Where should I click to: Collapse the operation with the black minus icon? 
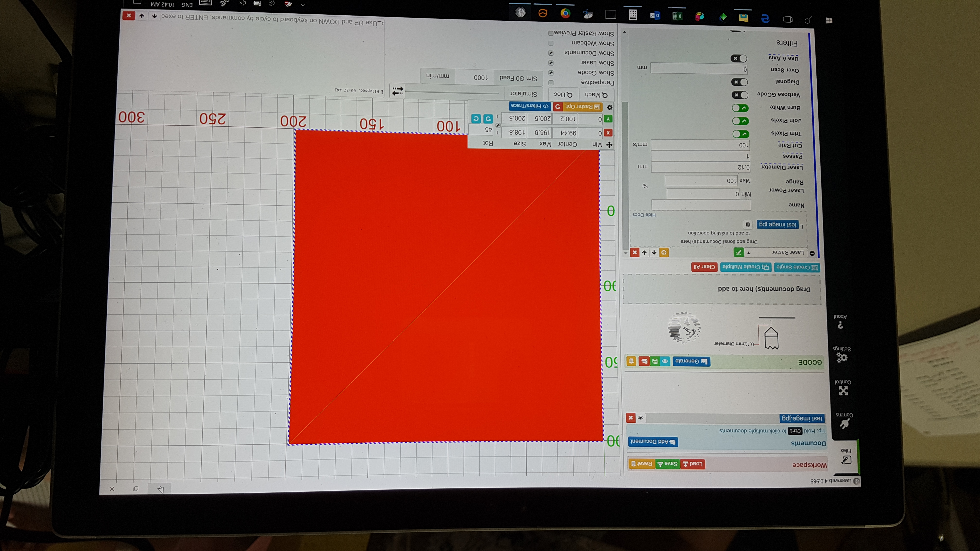pos(812,253)
